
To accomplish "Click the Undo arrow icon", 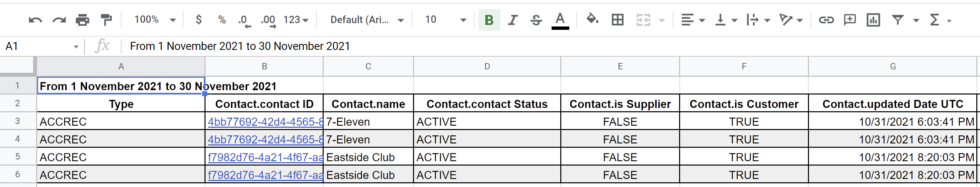I will pos(35,20).
